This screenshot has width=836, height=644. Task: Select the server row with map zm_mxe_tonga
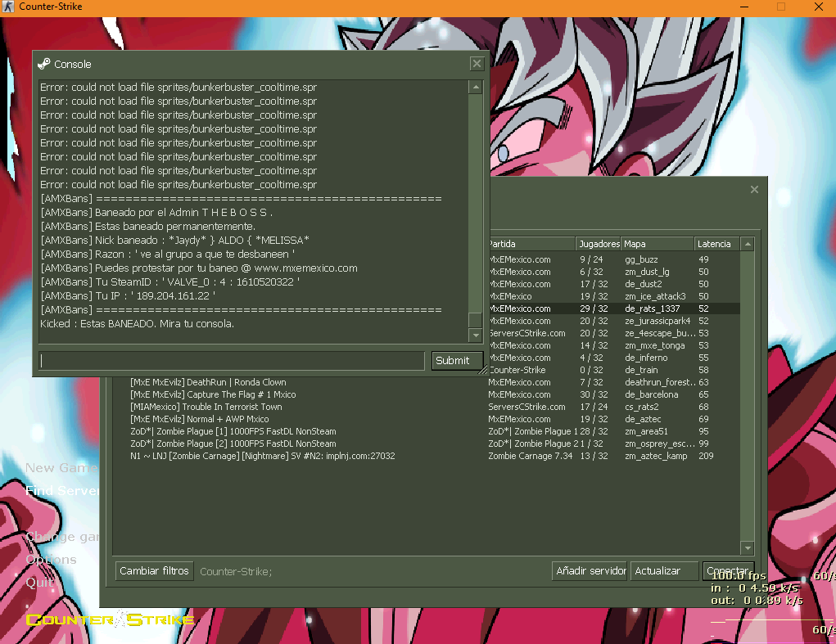(614, 345)
